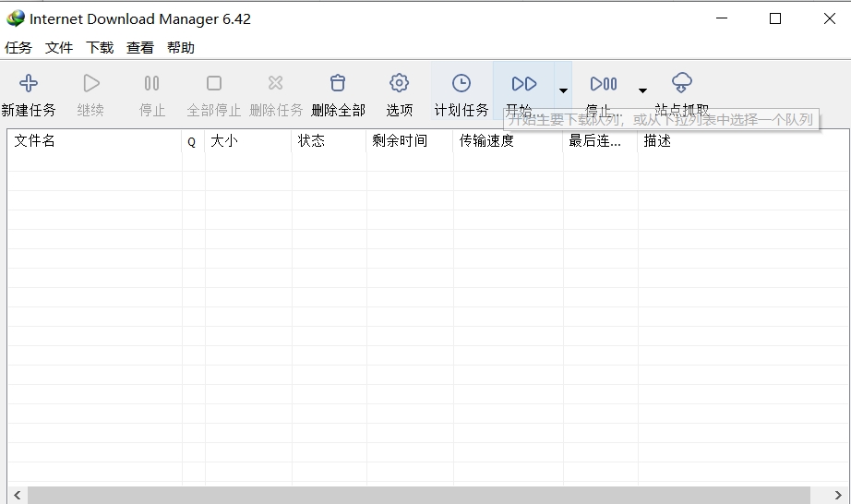Click the 全部停止 stop-all square icon
Image resolution: width=851 pixels, height=504 pixels.
pos(214,83)
